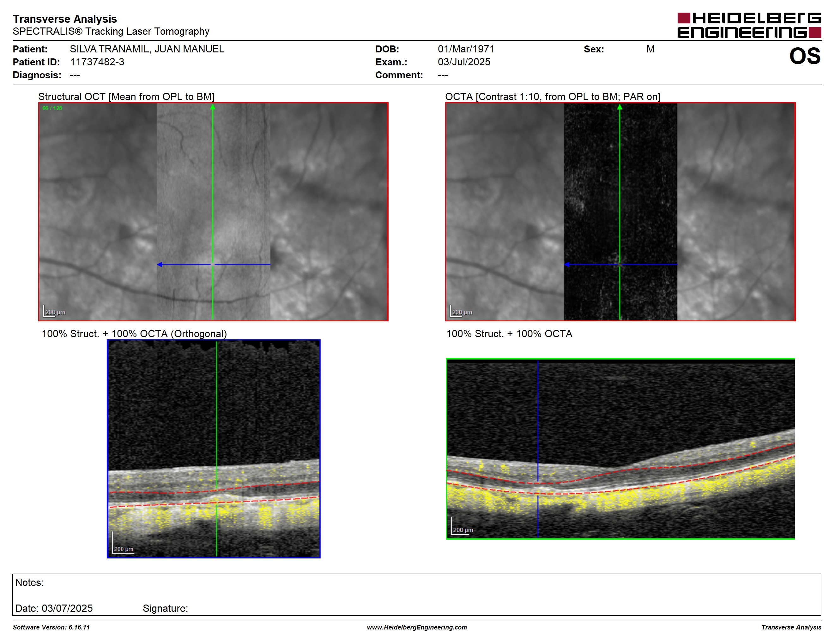The image size is (834, 644).
Task: Click the green arrowhead atop the OCTA image
Action: tap(620, 107)
